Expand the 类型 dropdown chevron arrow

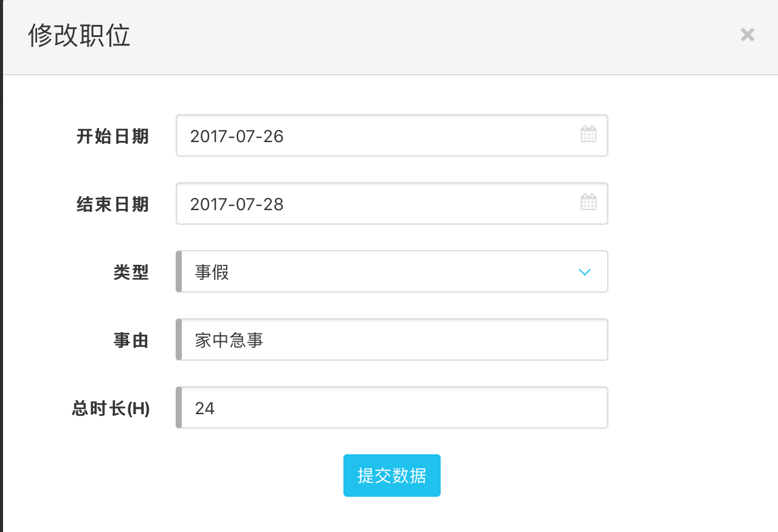pos(585,272)
